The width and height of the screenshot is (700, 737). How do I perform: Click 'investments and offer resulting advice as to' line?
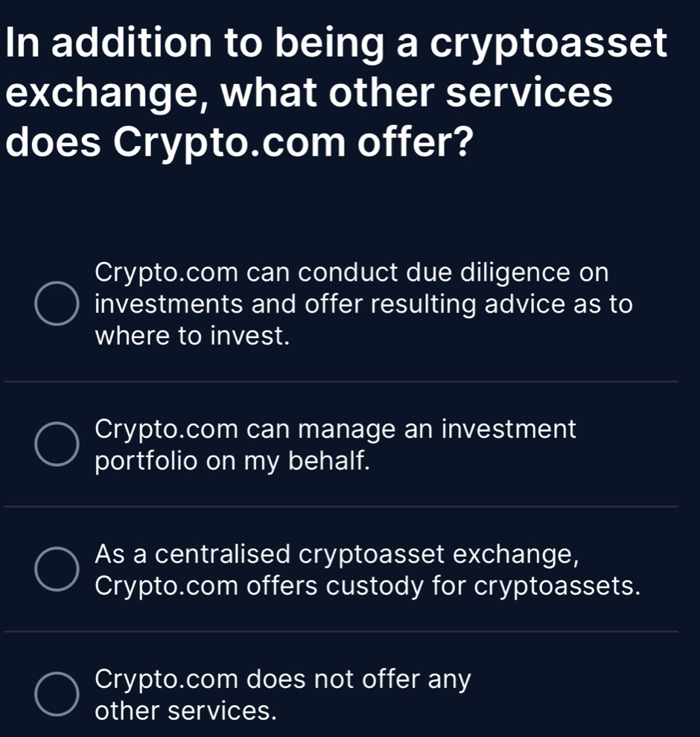click(364, 304)
